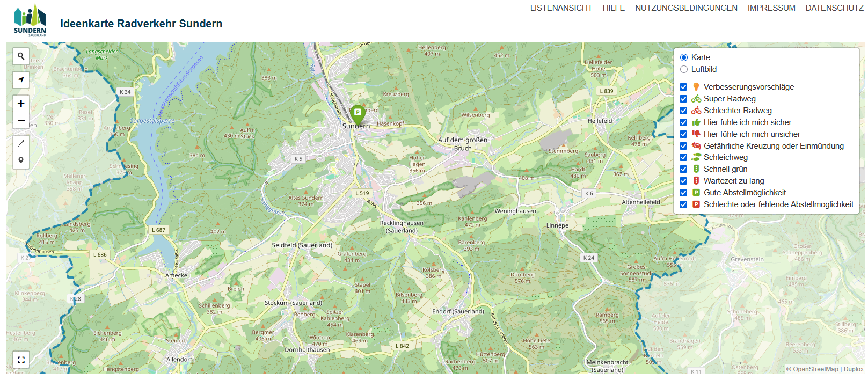Click the Sundern city logo
This screenshot has height=380, width=868.
tap(30, 20)
